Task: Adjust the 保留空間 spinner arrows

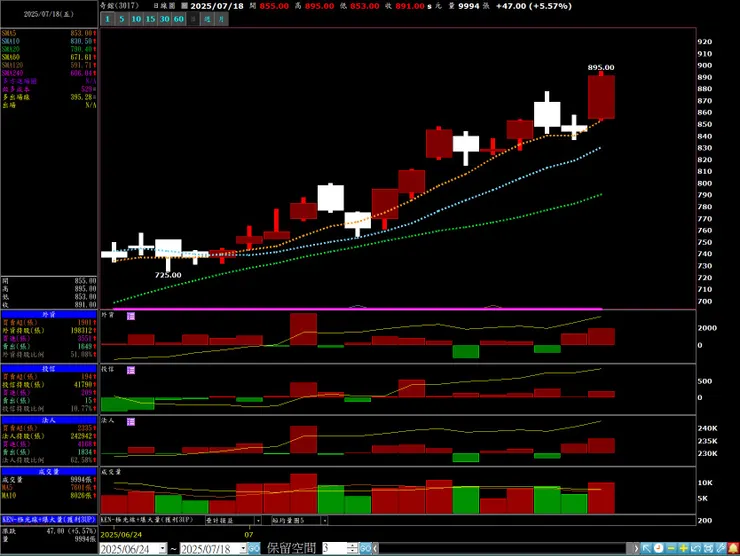Action: [353, 548]
